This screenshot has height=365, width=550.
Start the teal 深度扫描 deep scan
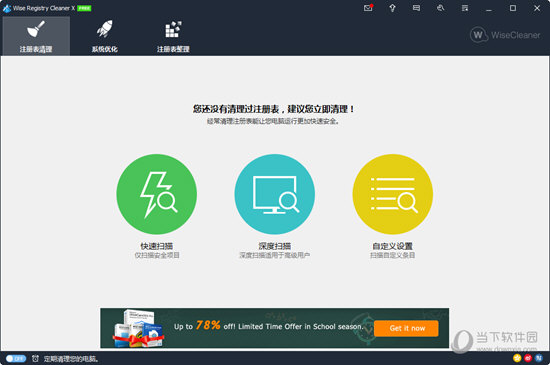click(274, 194)
